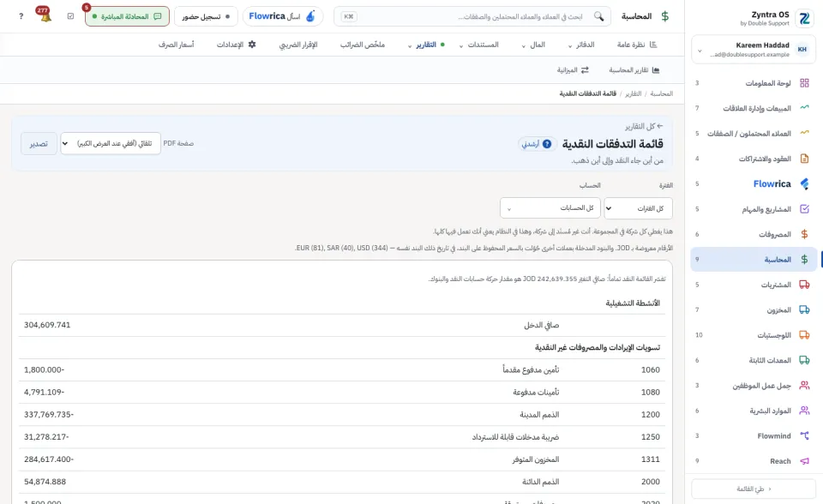Click amount 337,769.735- in the table

(x=49, y=415)
